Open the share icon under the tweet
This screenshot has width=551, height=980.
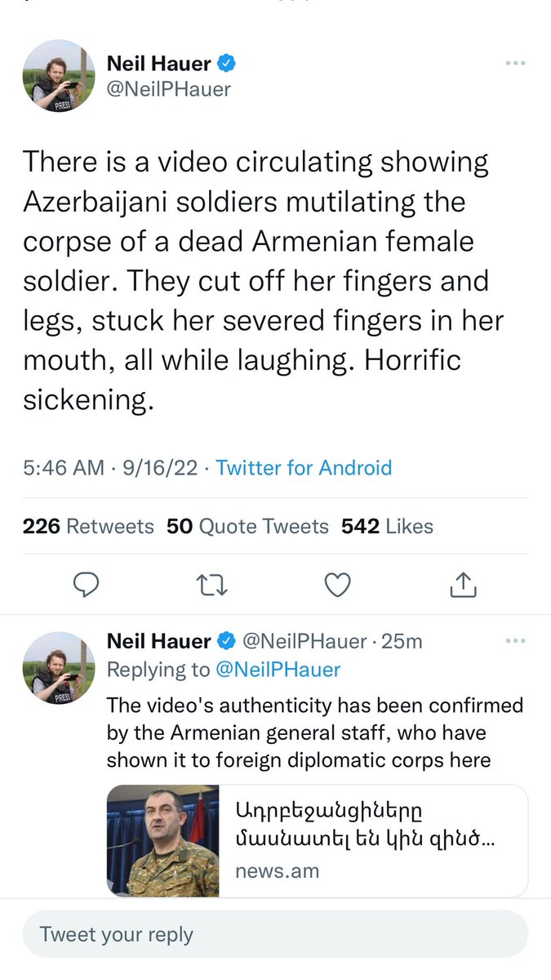[463, 583]
